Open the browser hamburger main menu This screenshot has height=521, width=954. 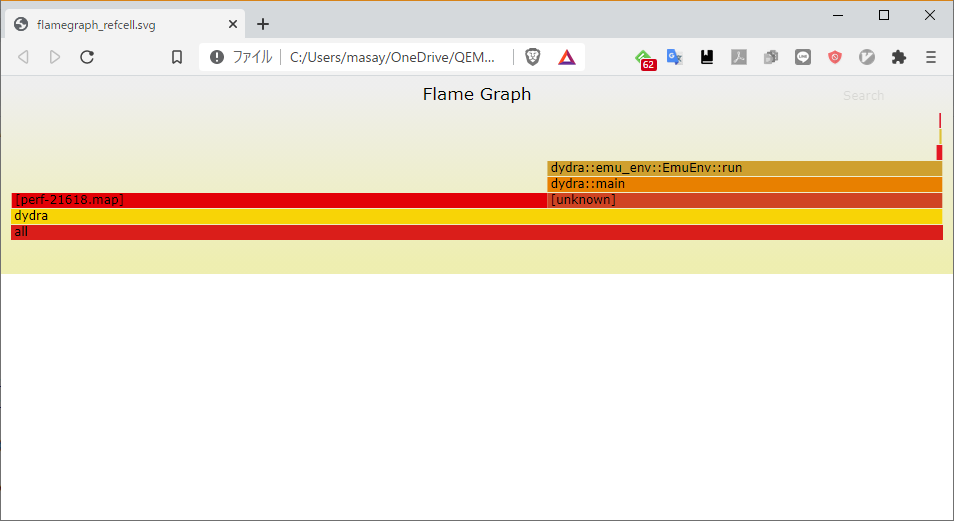tap(931, 57)
